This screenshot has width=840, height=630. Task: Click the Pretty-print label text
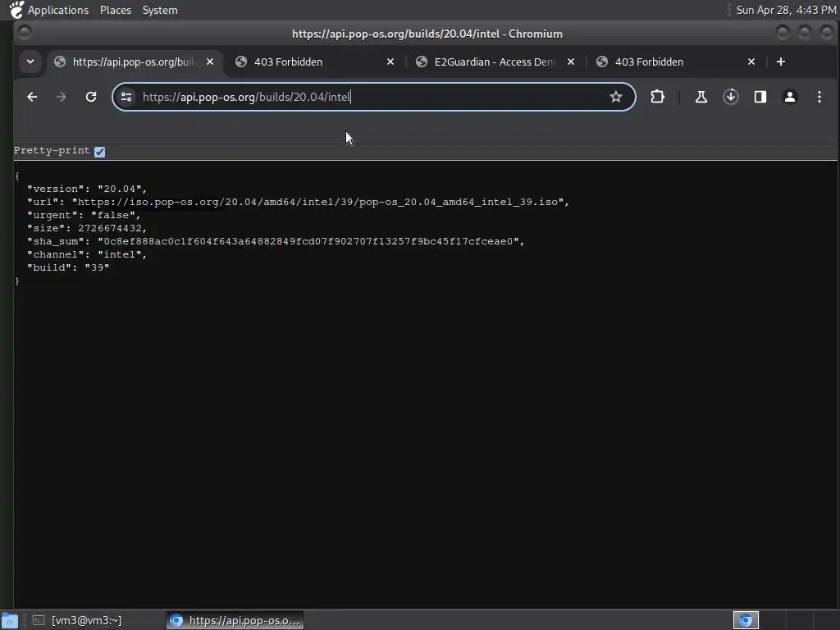pos(52,151)
